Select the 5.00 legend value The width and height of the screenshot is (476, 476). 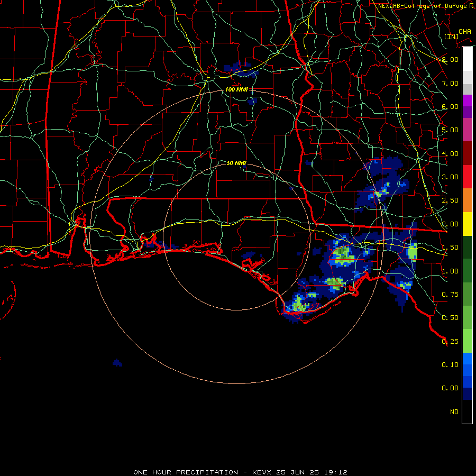(x=450, y=130)
